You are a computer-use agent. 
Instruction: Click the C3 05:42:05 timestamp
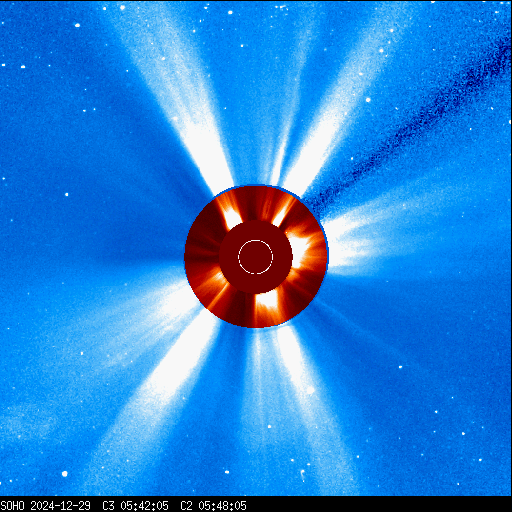pyautogui.click(x=135, y=506)
